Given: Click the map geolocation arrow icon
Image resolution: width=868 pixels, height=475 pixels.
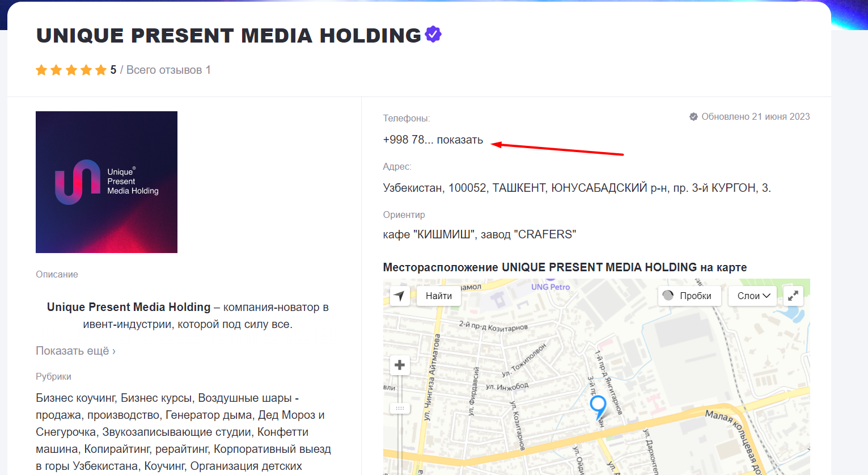Looking at the screenshot, I should (x=400, y=296).
